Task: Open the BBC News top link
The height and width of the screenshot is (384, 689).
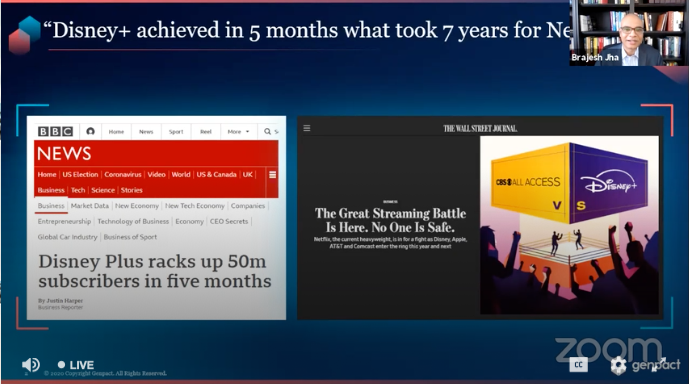Action: coord(146,131)
